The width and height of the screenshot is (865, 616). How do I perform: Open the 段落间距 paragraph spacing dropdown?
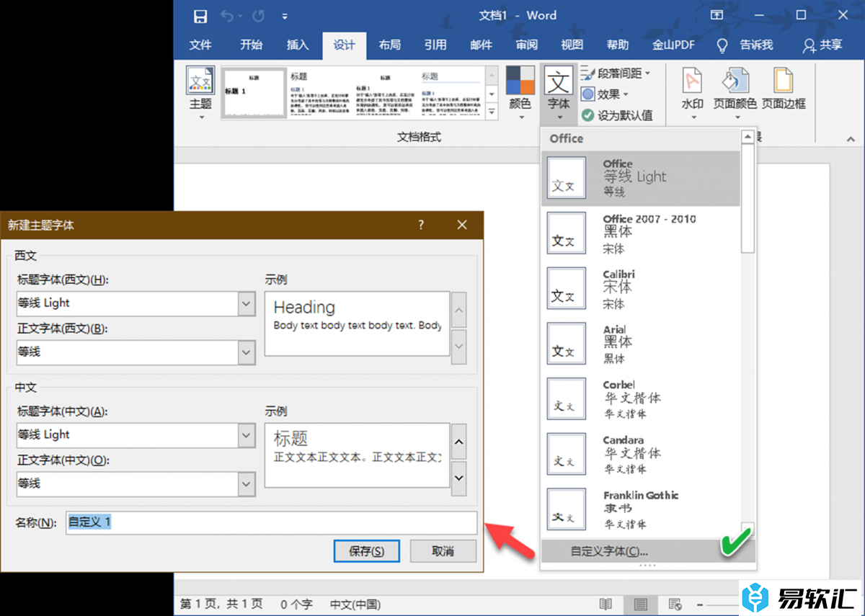pos(616,73)
